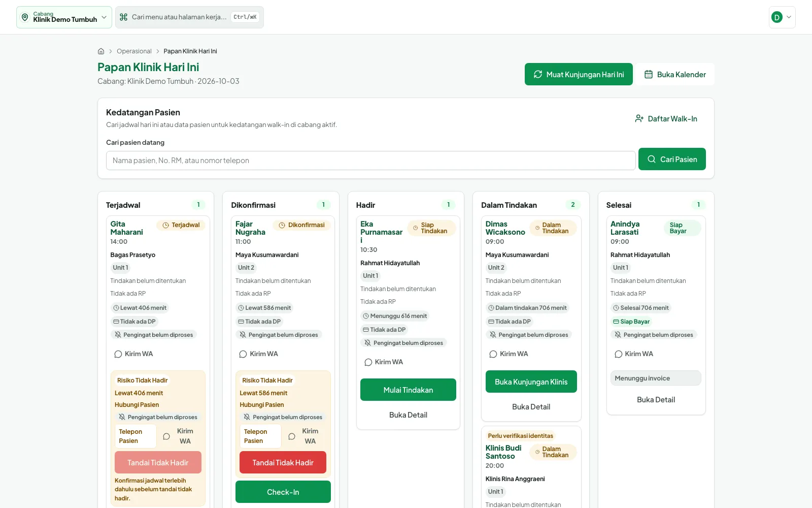Click faded Tandai Tidak Hadir for Gita Maharani

point(158,462)
